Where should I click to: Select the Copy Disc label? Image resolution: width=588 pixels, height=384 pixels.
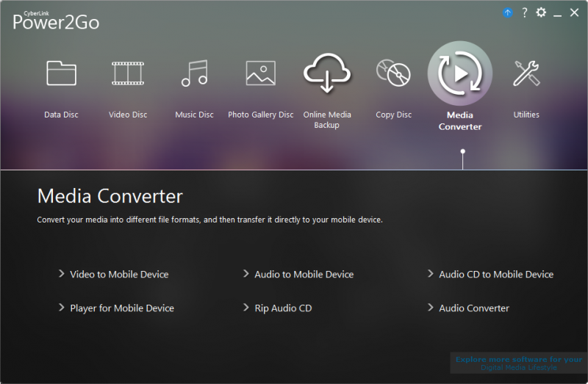pos(394,115)
